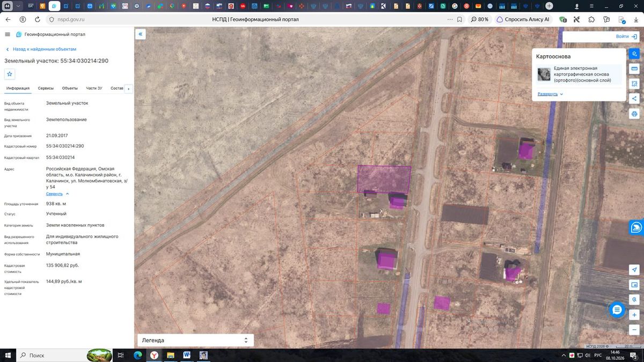Open the map layers tool

pyautogui.click(x=634, y=54)
